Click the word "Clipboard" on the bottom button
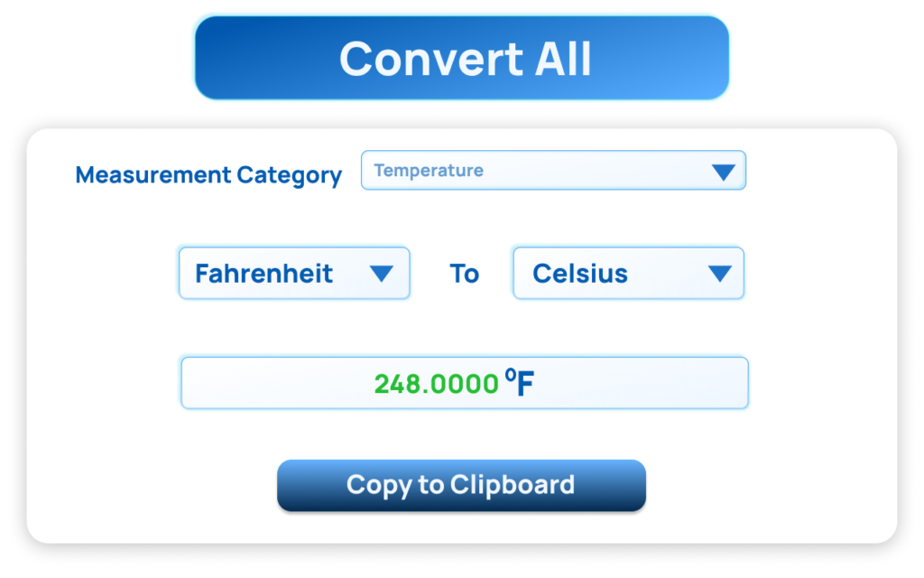The width and height of the screenshot is (924, 578). pos(512,485)
